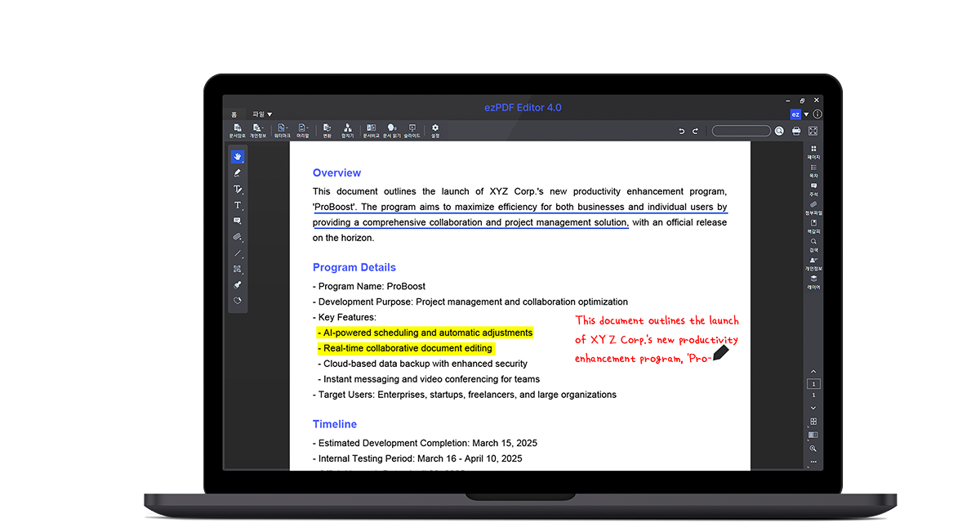Viewport: 980px width, 523px height.
Task: Select the Highlighter pen tool
Action: coord(238,173)
